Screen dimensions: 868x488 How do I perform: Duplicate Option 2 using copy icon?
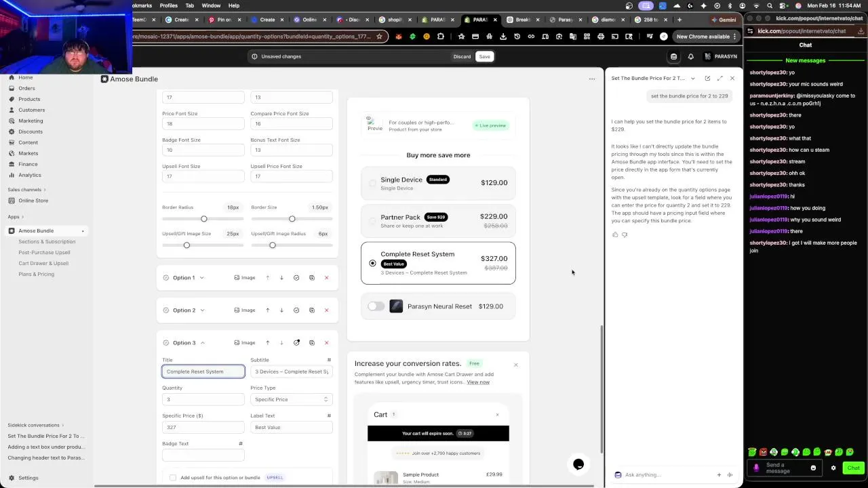click(x=312, y=310)
